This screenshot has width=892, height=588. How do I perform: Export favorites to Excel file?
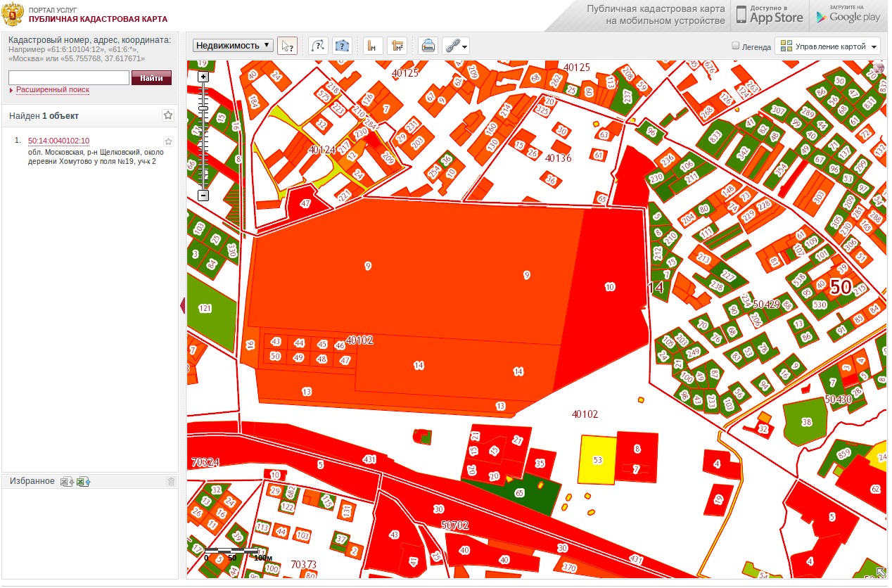[67, 482]
